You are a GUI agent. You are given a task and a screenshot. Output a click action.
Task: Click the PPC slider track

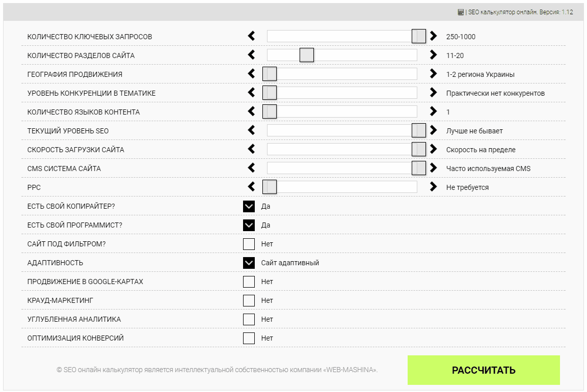(x=342, y=187)
